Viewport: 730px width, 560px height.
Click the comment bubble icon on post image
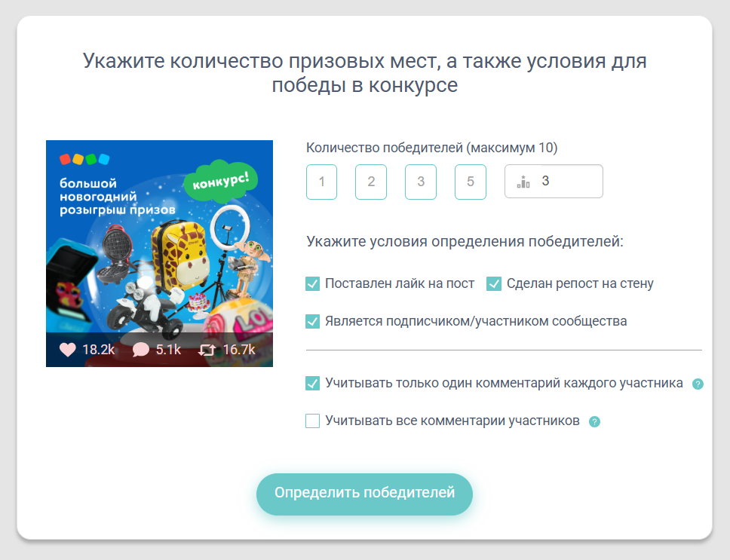tap(140, 350)
